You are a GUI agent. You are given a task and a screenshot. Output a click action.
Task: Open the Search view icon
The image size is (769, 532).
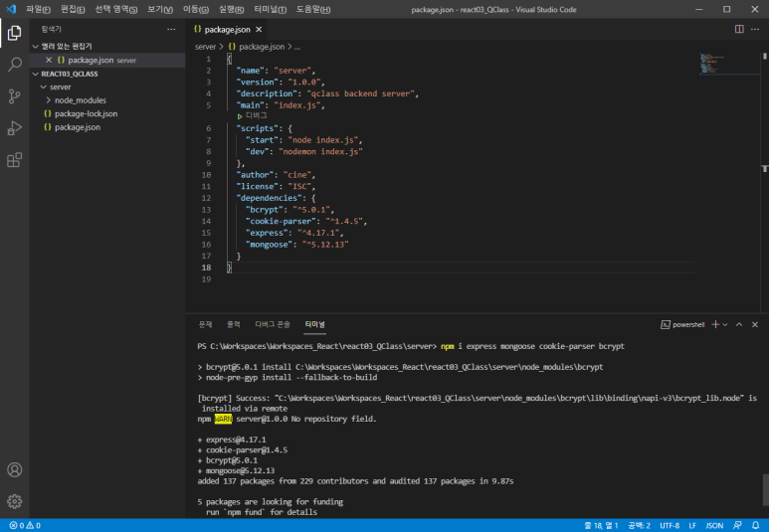pyautogui.click(x=14, y=65)
